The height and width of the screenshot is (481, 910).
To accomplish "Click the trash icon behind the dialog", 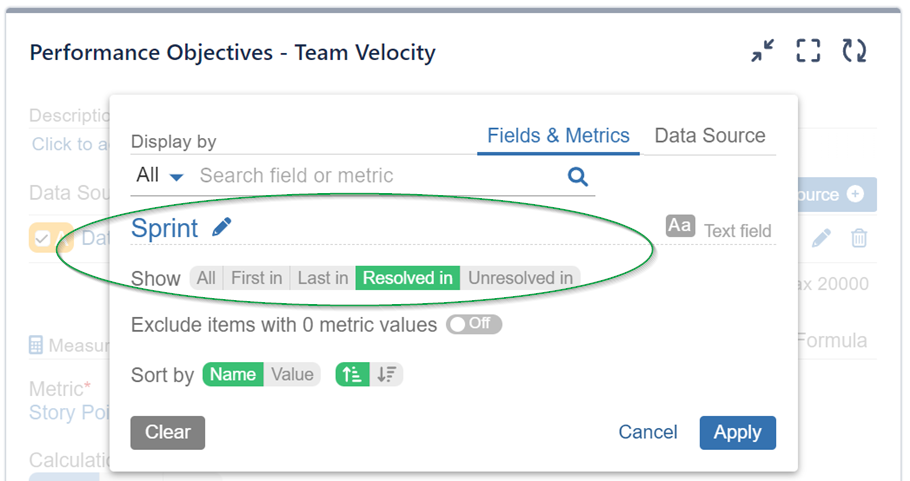I will click(859, 238).
